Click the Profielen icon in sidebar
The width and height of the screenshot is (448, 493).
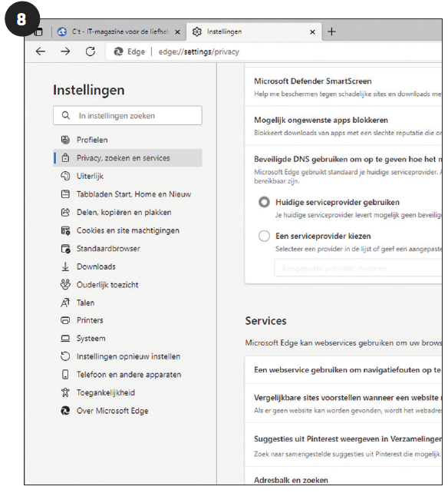[x=65, y=140]
